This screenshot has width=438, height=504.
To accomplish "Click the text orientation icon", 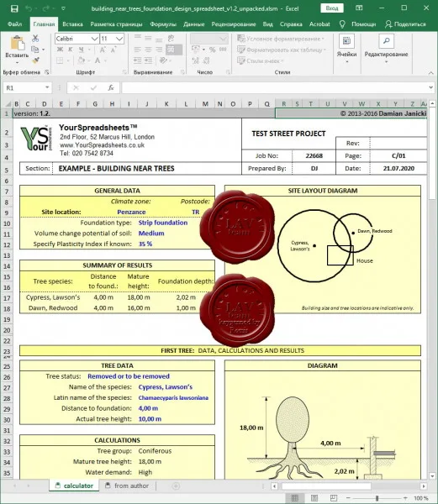I will click(x=163, y=60).
